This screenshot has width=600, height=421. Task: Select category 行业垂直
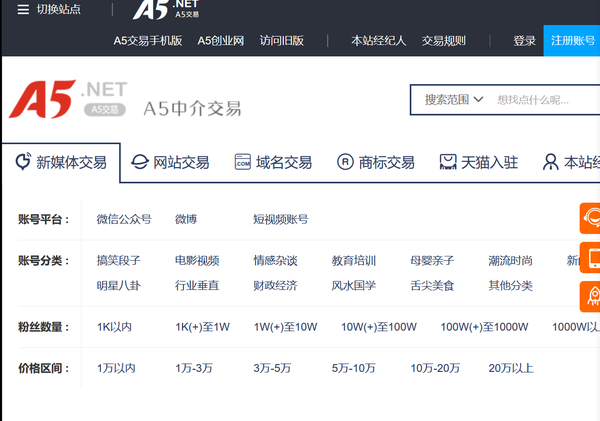point(197,286)
